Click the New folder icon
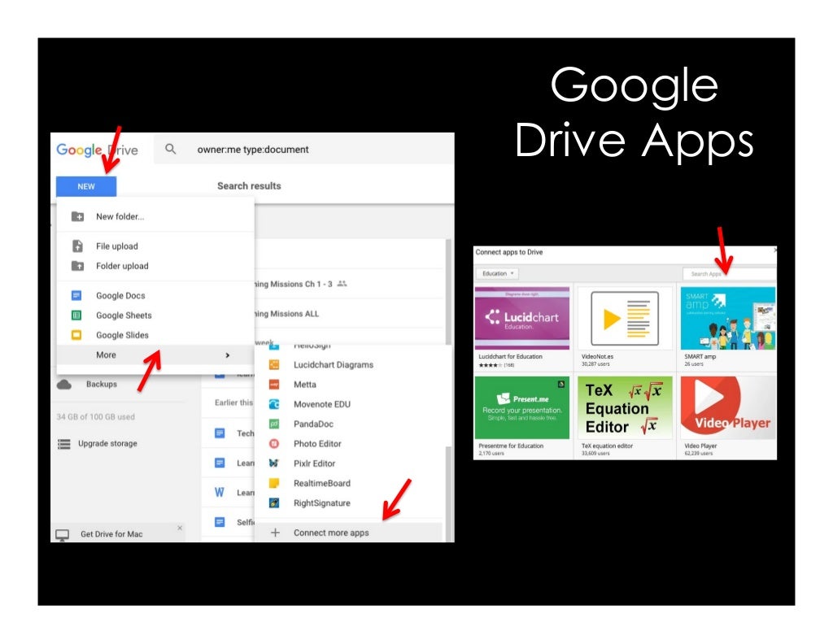Image resolution: width=833 pixels, height=644 pixels. click(x=77, y=216)
